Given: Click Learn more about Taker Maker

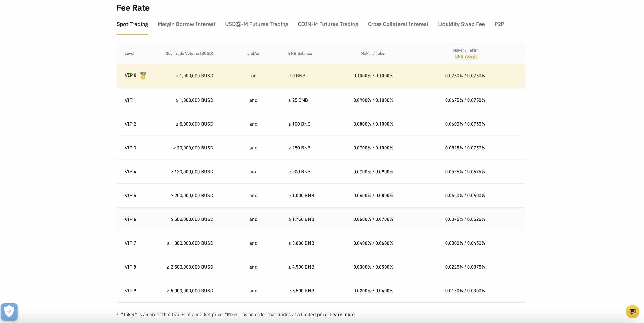Looking at the screenshot, I should pos(342,314).
